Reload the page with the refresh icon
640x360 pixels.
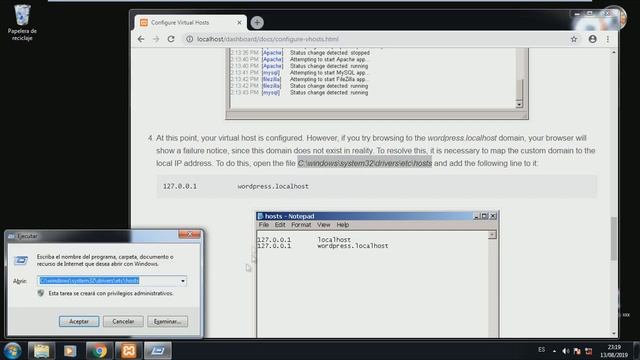click(x=171, y=39)
